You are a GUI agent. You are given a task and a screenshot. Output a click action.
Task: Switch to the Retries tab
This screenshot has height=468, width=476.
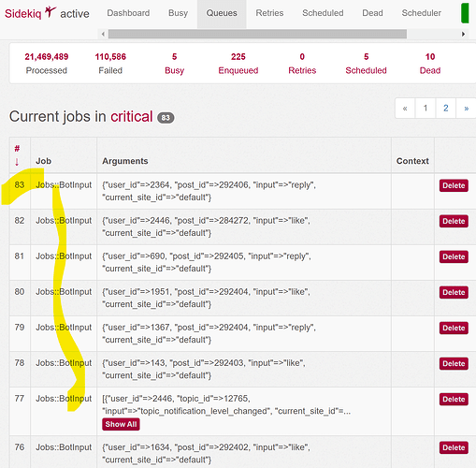tap(269, 13)
